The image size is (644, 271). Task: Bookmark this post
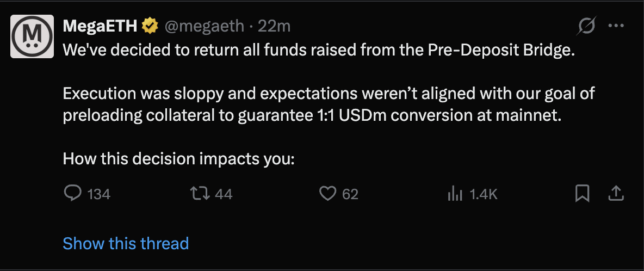pyautogui.click(x=582, y=193)
